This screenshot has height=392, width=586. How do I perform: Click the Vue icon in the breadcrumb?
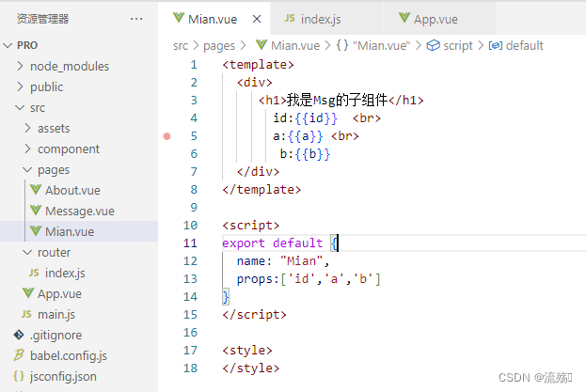261,45
